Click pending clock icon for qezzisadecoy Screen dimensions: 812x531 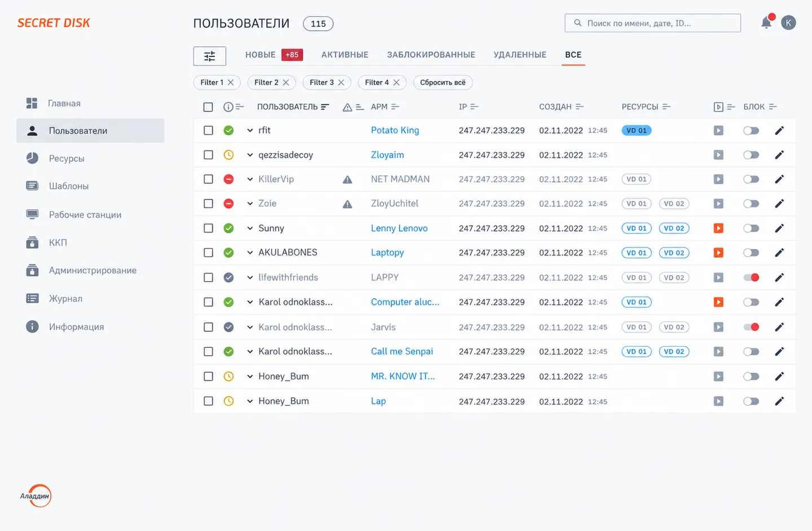(228, 155)
